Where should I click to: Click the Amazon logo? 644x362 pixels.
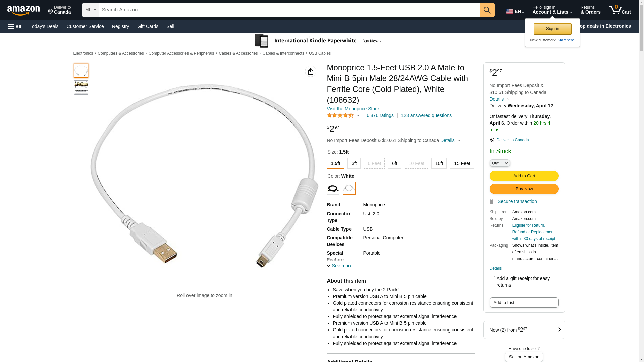(x=23, y=11)
